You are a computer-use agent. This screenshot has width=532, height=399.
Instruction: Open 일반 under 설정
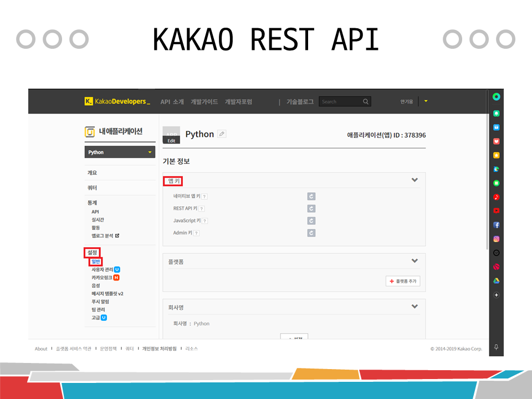point(96,262)
